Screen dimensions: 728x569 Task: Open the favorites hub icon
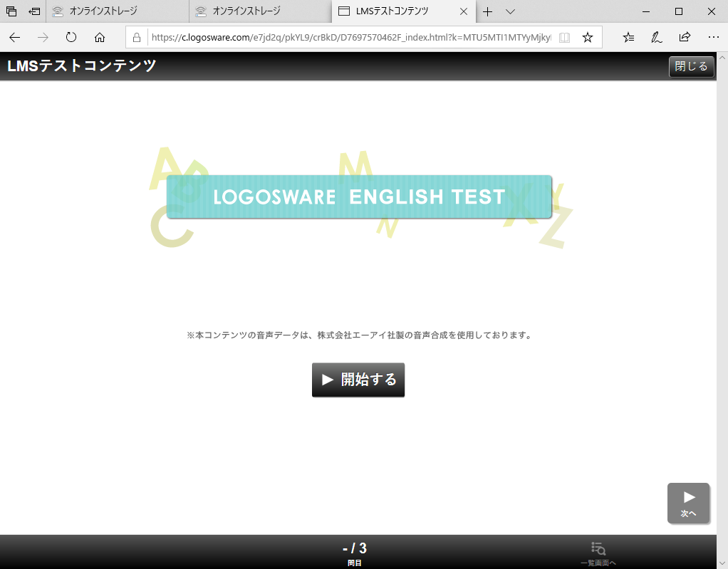pyautogui.click(x=628, y=37)
